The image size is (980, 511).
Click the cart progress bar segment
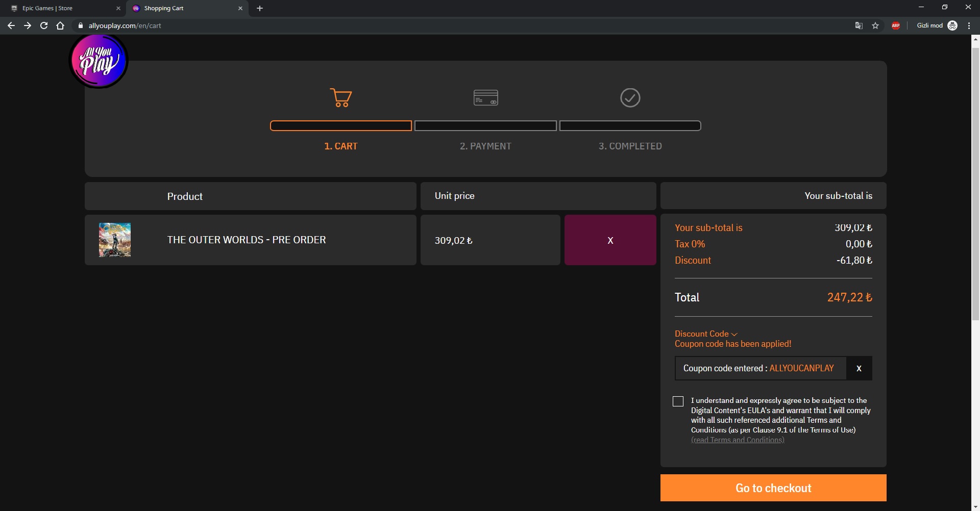pyautogui.click(x=341, y=125)
